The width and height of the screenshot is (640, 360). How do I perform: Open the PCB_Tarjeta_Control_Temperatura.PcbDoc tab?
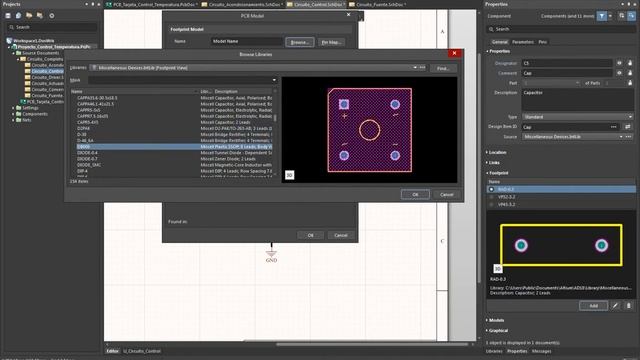(x=152, y=4)
